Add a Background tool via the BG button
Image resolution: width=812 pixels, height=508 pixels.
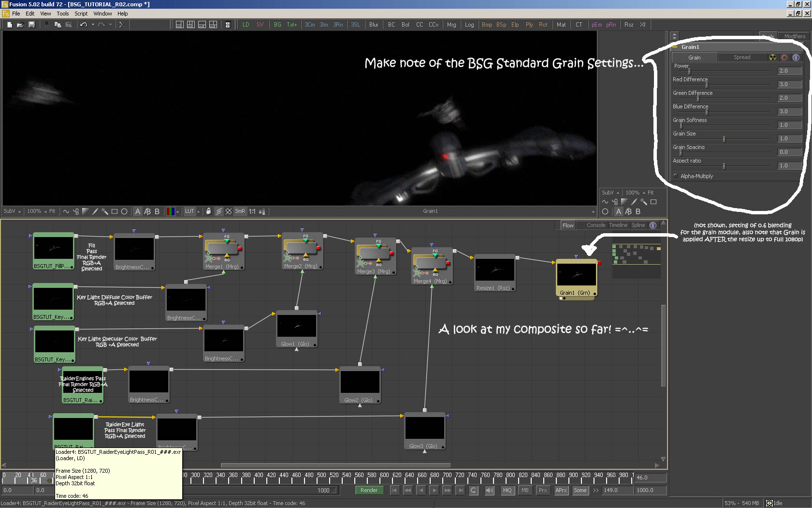[x=277, y=25]
